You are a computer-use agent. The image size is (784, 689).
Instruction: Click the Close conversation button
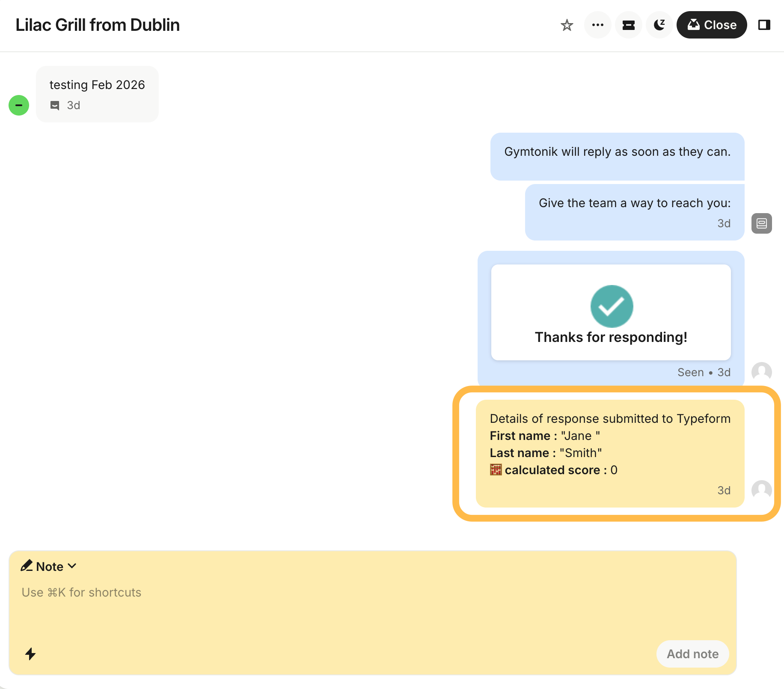click(711, 25)
